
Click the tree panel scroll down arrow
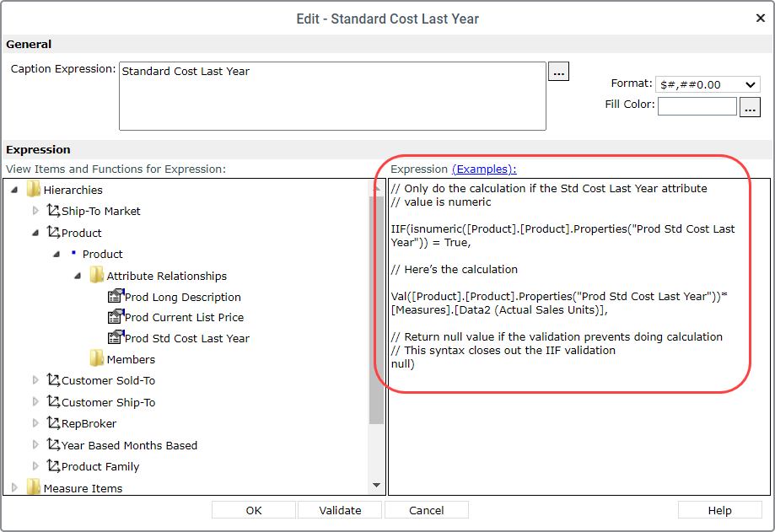tap(377, 485)
